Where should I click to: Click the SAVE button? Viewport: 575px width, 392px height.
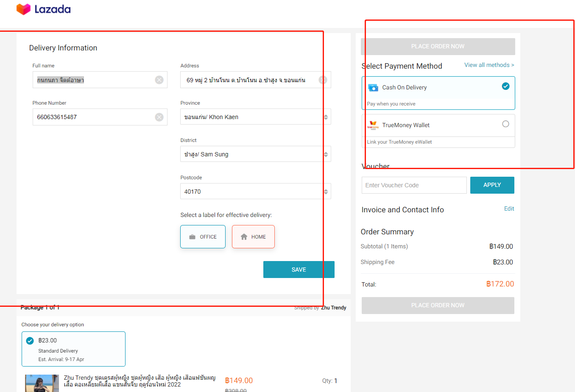click(x=299, y=270)
